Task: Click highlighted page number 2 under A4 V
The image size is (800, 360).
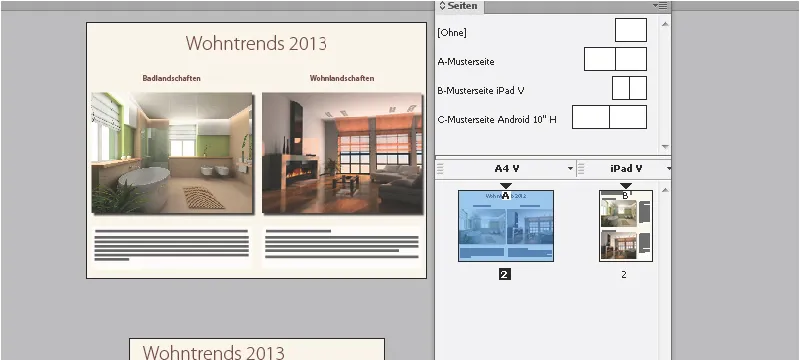Action: coord(505,275)
